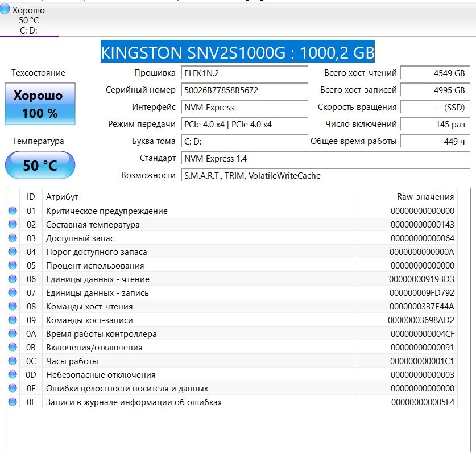Click status icon for Единицы данных - запись row
This screenshot has height=454, width=476.
[13, 292]
